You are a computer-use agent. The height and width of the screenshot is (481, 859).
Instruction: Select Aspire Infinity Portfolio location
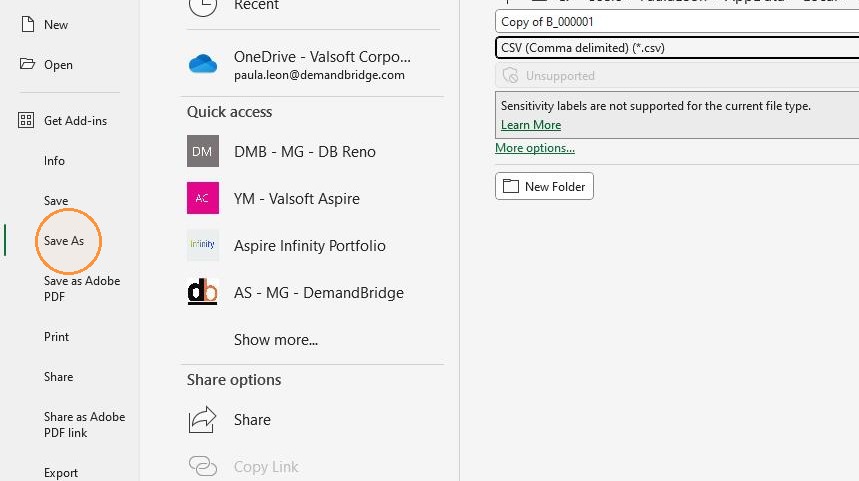(312, 245)
